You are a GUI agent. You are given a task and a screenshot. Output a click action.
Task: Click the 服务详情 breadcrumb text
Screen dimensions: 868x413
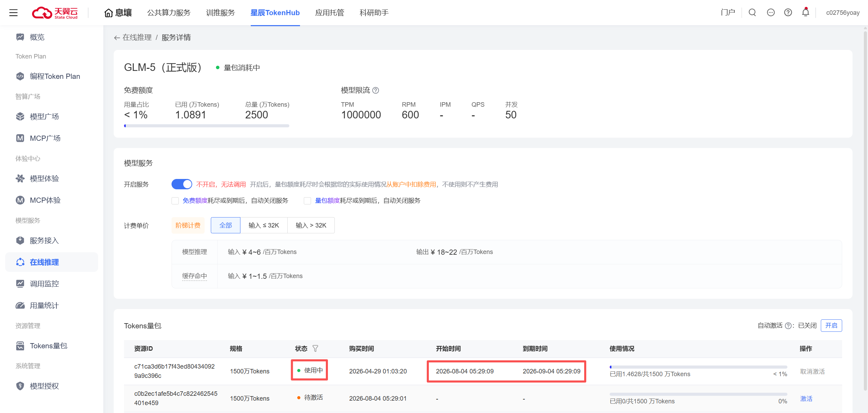click(176, 38)
